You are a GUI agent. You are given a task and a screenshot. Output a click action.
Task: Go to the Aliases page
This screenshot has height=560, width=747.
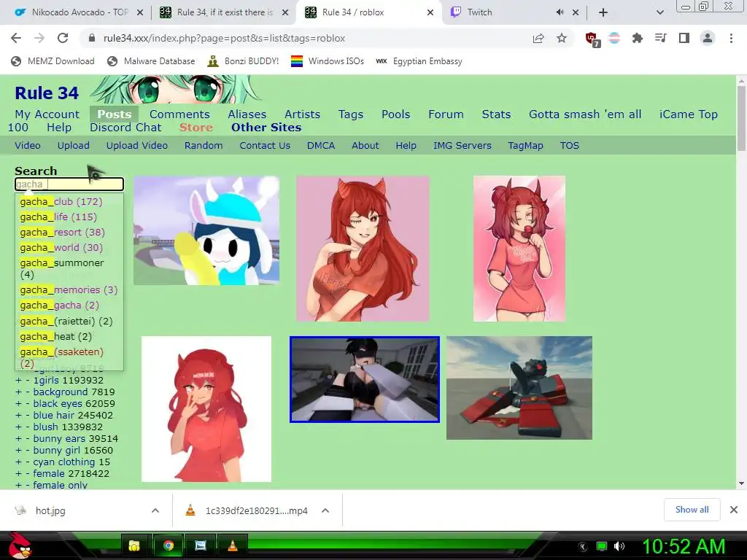pyautogui.click(x=247, y=114)
